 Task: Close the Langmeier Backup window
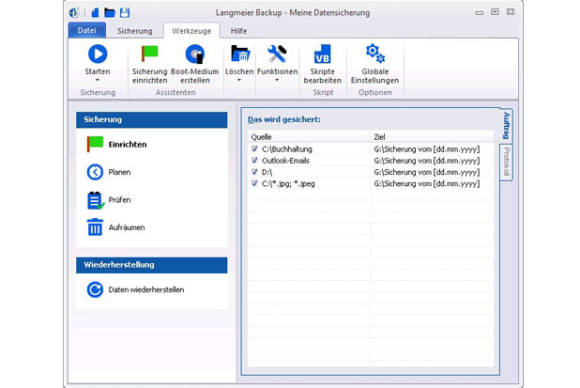(511, 12)
